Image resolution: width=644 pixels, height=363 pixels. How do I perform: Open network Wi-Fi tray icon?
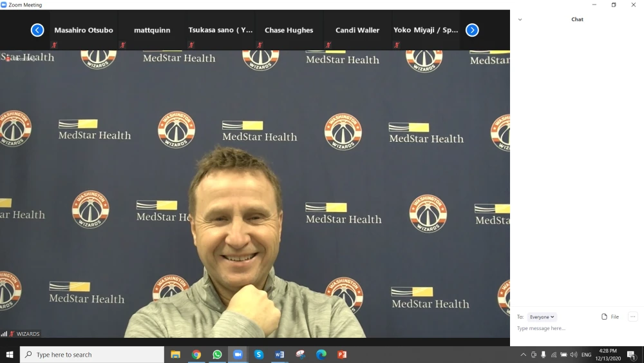(x=554, y=355)
